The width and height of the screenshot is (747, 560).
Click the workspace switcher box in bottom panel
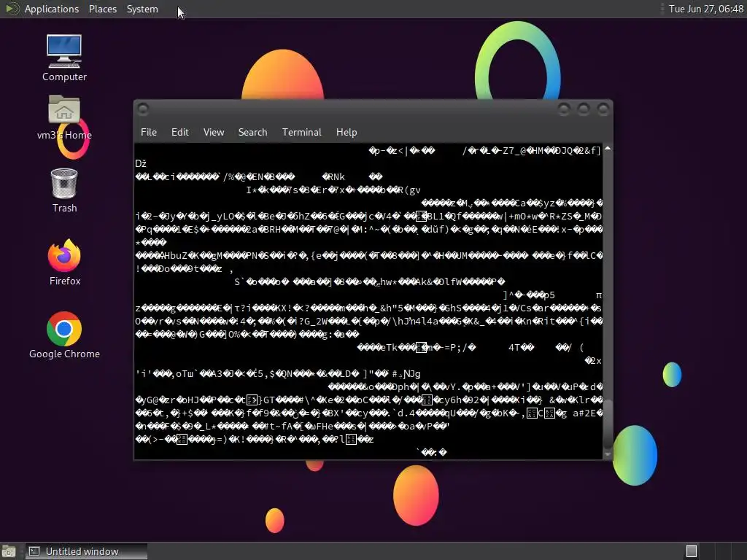coord(692,551)
